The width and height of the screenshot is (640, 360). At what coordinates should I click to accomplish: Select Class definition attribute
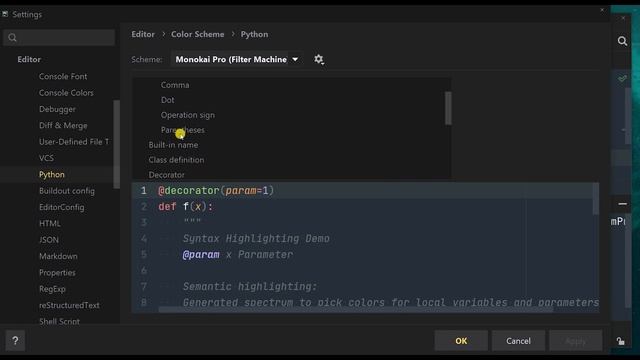tap(176, 160)
